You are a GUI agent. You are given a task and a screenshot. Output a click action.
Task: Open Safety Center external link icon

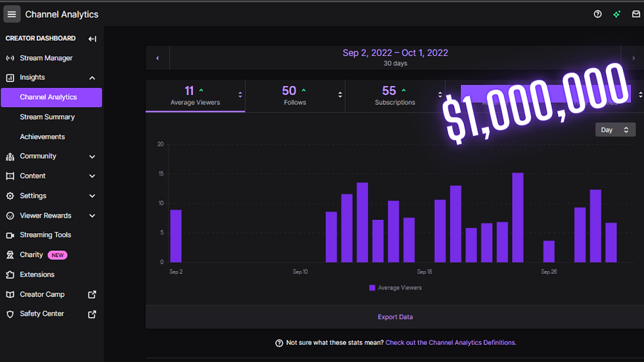[x=92, y=314]
